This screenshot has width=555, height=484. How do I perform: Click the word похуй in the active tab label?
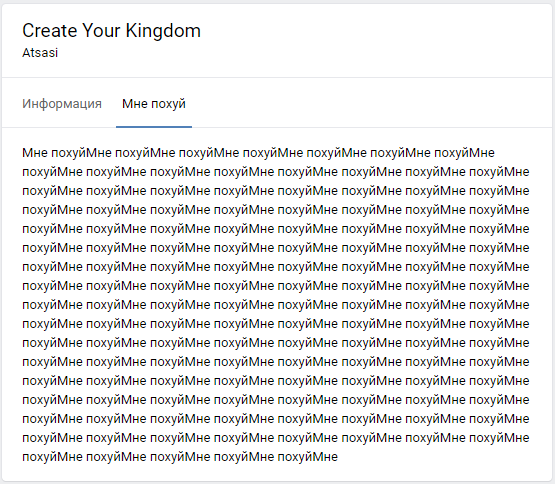pyautogui.click(x=168, y=104)
